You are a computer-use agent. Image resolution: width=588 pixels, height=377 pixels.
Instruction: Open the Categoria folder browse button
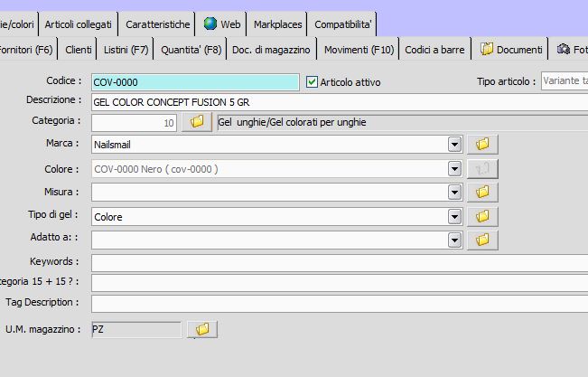tap(197, 122)
